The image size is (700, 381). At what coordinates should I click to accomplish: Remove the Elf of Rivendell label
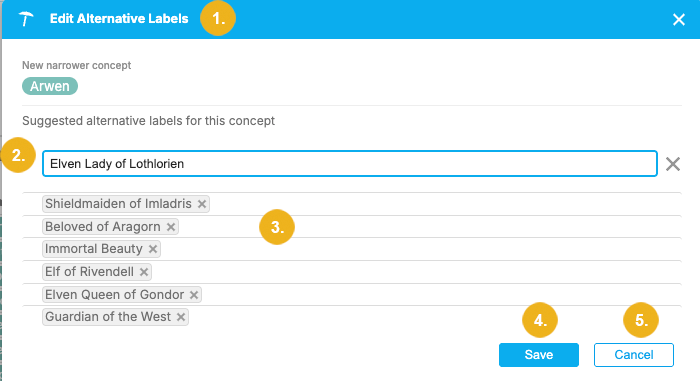(x=144, y=272)
